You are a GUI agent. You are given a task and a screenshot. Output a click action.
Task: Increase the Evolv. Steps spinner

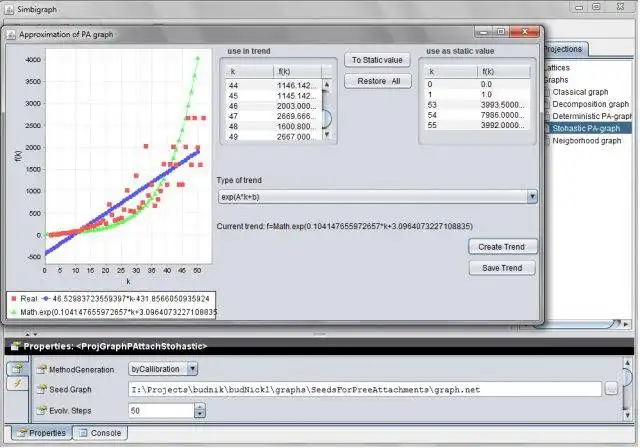[x=200, y=407]
